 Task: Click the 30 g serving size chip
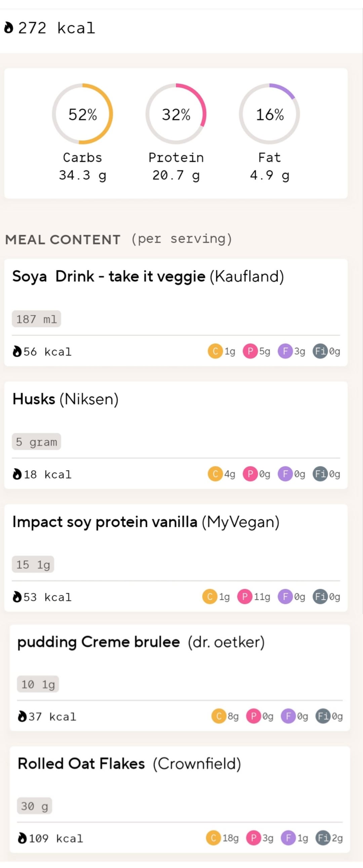tap(34, 806)
